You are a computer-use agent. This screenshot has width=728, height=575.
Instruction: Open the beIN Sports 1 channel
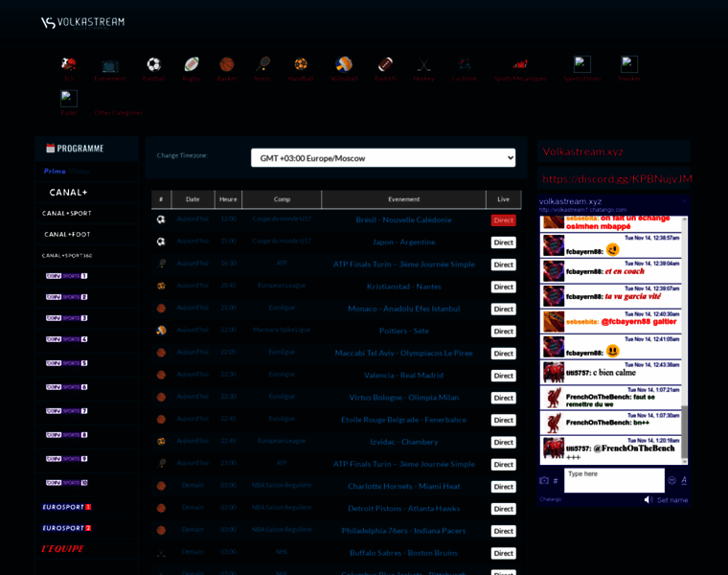66,276
